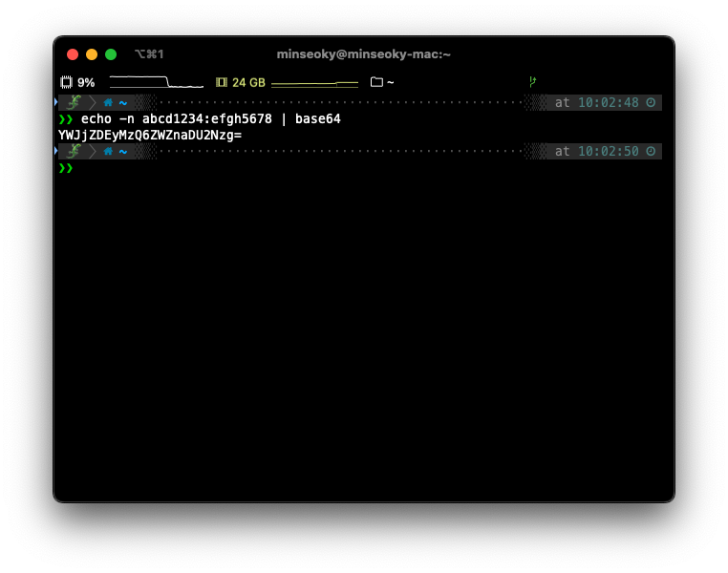Click the base64 output YWJjZDEyMzQ6ZWZnaDU2Nzg=

coord(150,136)
